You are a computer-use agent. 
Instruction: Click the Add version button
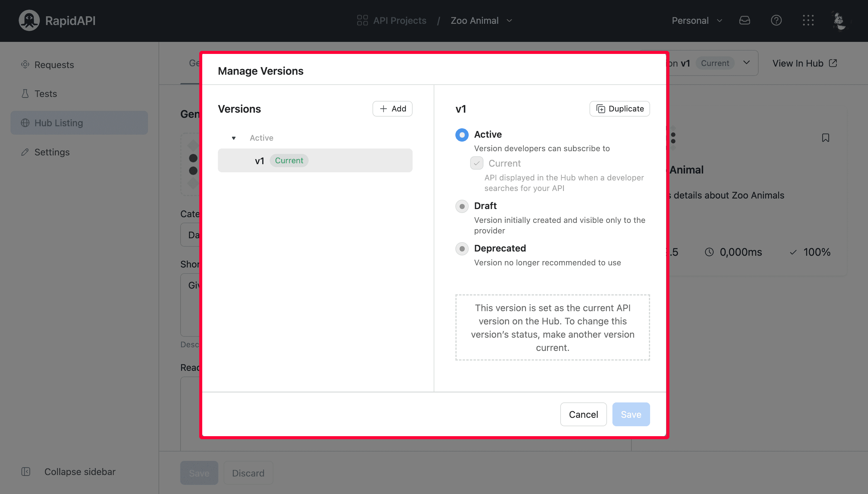point(392,108)
